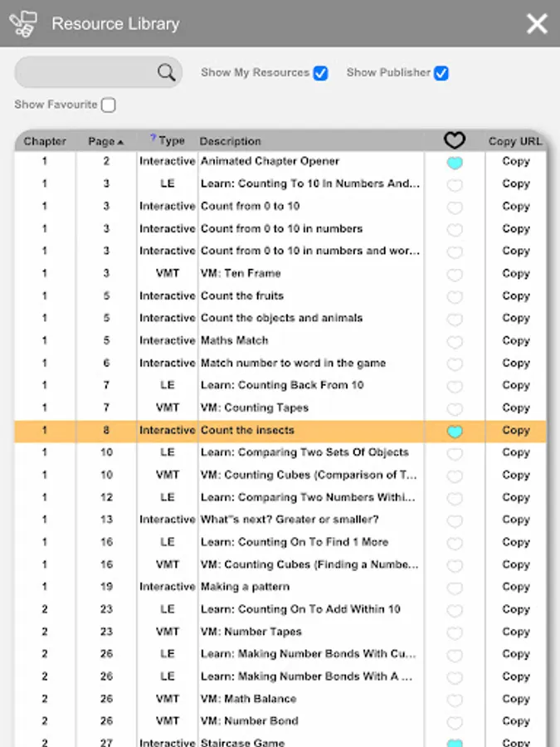Select Learn: Comparing Two Numbers Withi...
Viewport: 560px width, 747px height.
(x=308, y=497)
